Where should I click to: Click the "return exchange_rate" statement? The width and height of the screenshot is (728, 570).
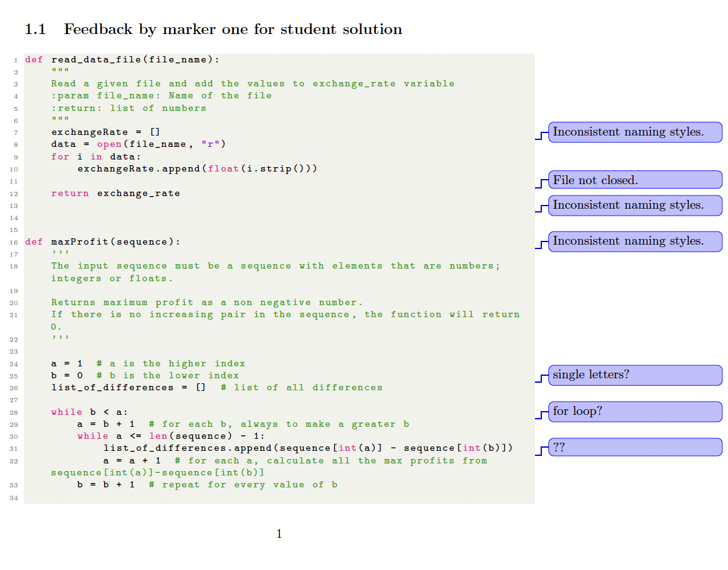coord(115,194)
